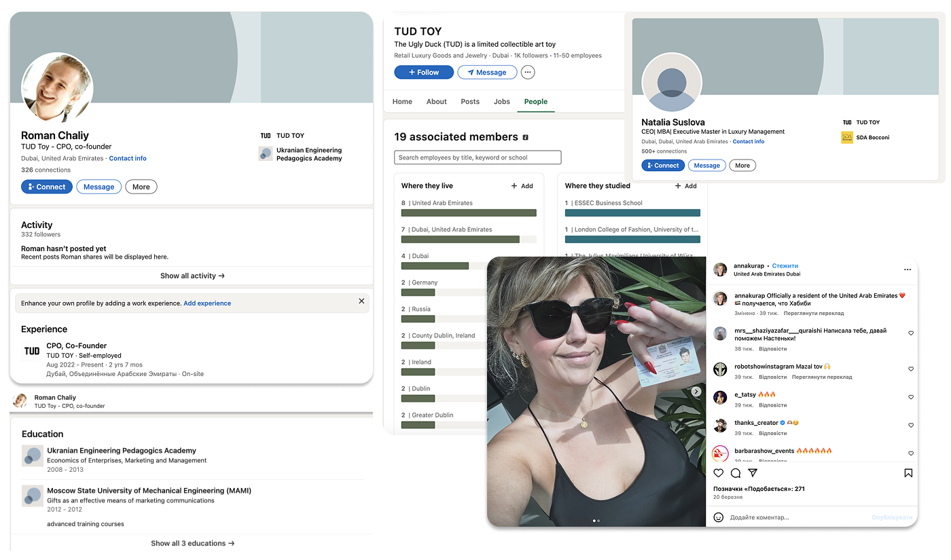Click the Instagram share paper plane icon
The height and width of the screenshot is (560, 951).
(x=753, y=473)
